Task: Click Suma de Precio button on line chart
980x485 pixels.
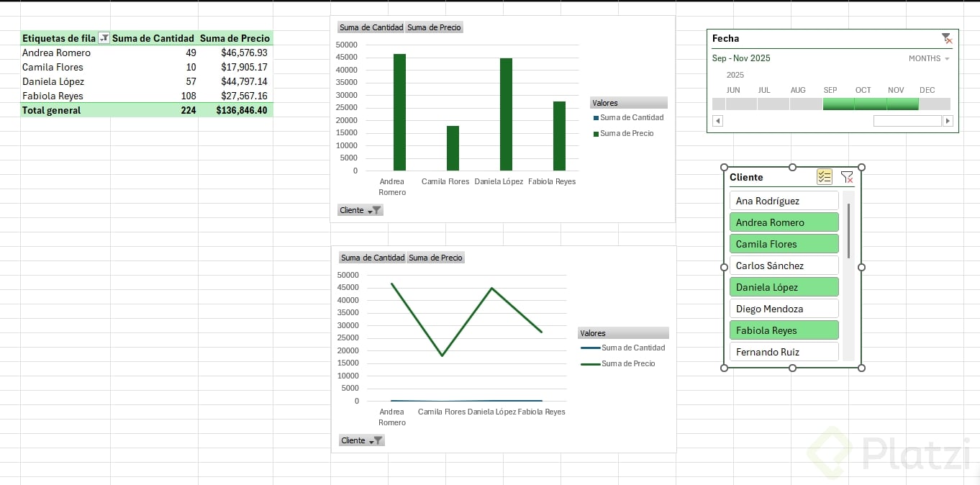Action: pyautogui.click(x=435, y=258)
